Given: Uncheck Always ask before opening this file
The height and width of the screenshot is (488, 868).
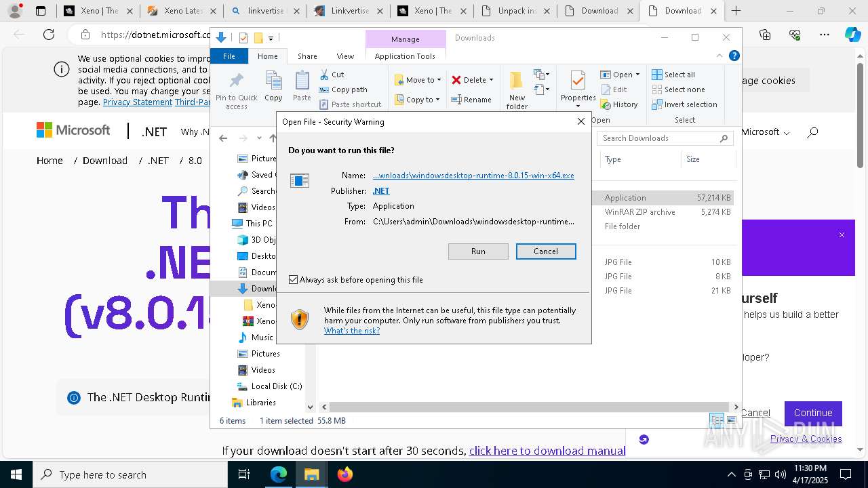Looking at the screenshot, I should coord(293,280).
